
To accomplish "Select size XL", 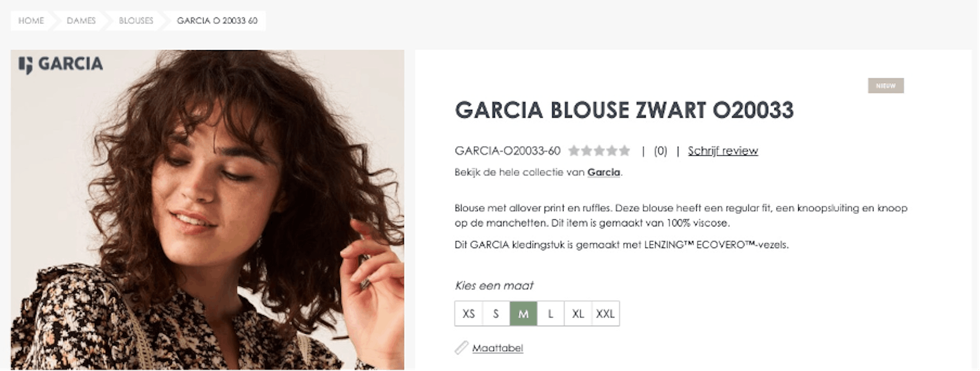I will [x=578, y=314].
